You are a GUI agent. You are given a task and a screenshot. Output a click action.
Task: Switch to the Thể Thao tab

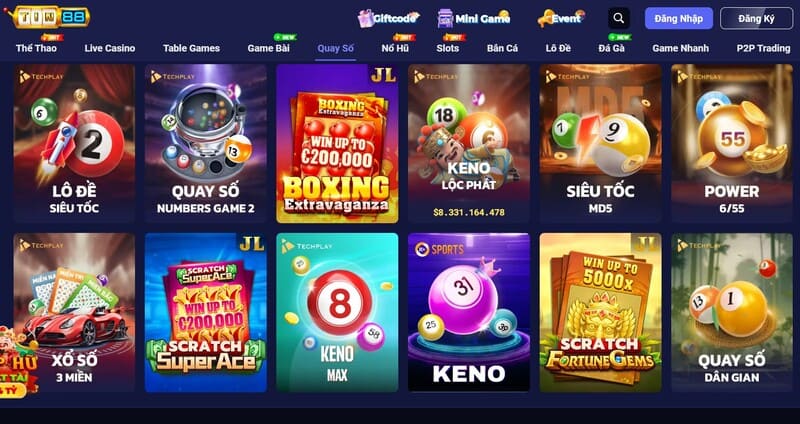click(x=36, y=48)
